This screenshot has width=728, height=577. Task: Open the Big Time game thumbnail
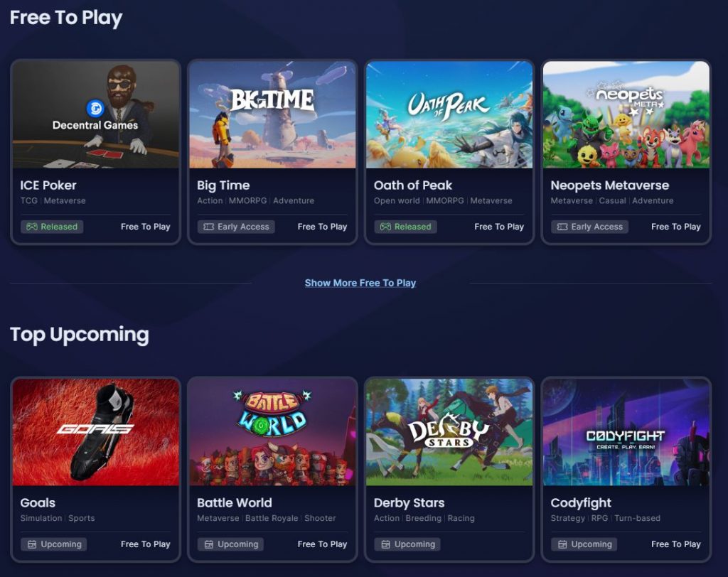click(x=272, y=114)
